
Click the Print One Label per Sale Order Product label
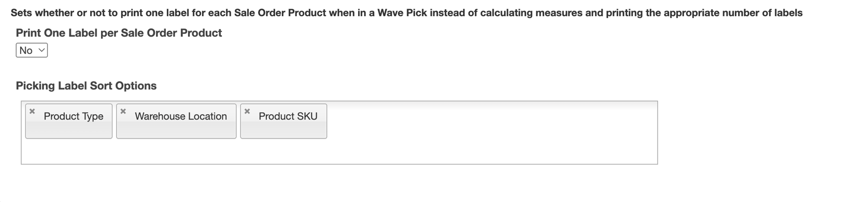[x=119, y=33]
